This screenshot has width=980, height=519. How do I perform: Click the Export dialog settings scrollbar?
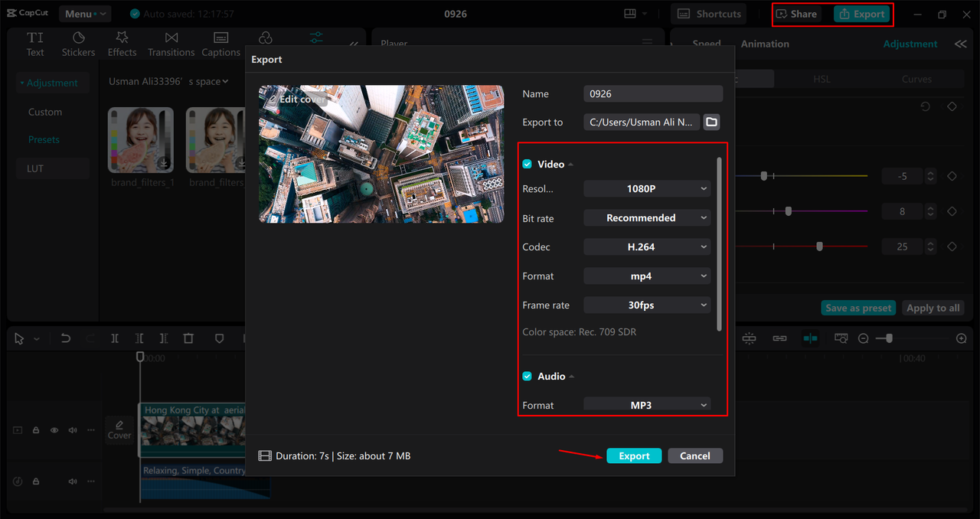(x=718, y=244)
